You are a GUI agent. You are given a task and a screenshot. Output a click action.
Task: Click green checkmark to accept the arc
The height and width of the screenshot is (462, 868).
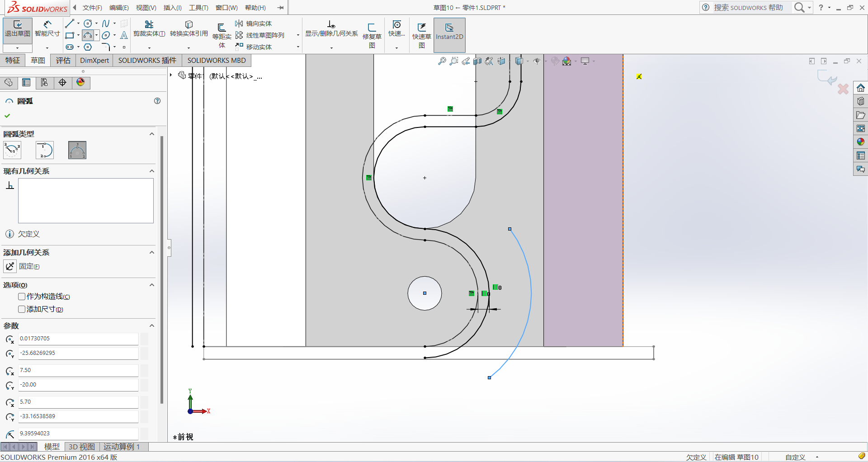(x=7, y=116)
